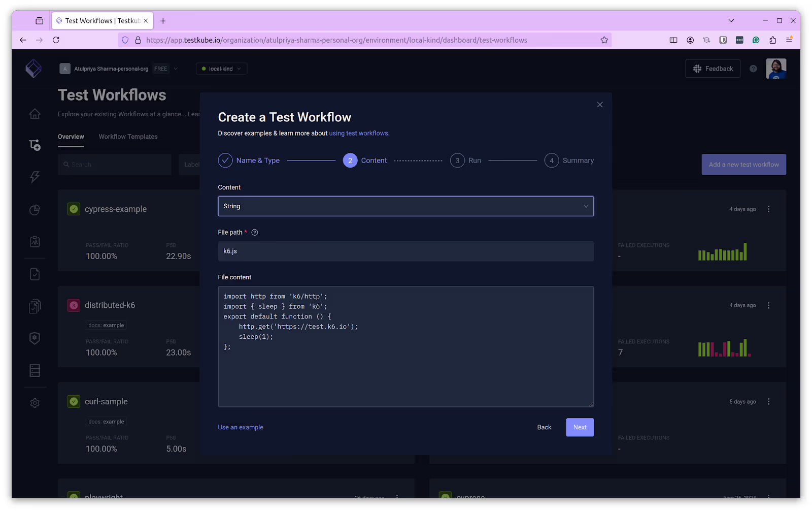
Task: Click the cypress-example executions bar chart
Action: tap(723, 252)
